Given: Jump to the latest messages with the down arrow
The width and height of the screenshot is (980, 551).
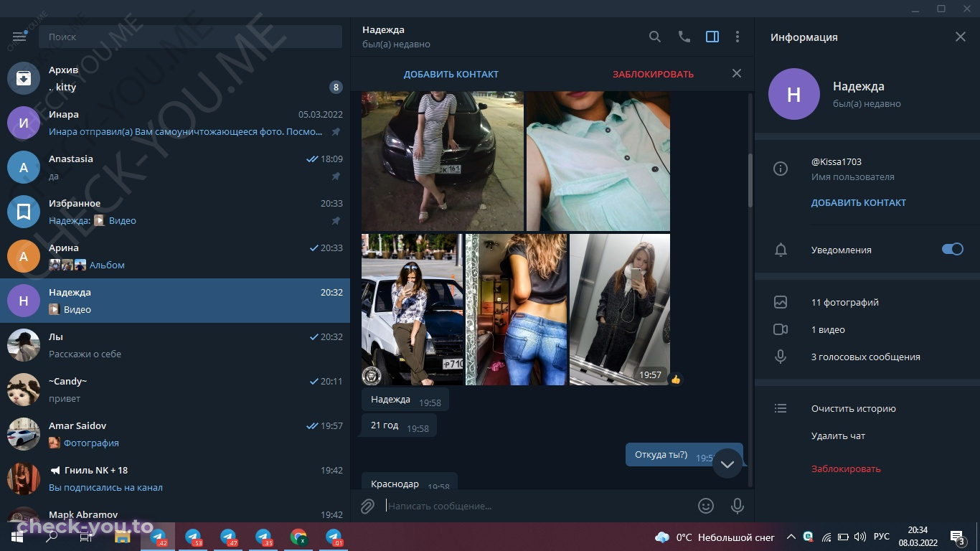Looking at the screenshot, I should click(x=727, y=464).
